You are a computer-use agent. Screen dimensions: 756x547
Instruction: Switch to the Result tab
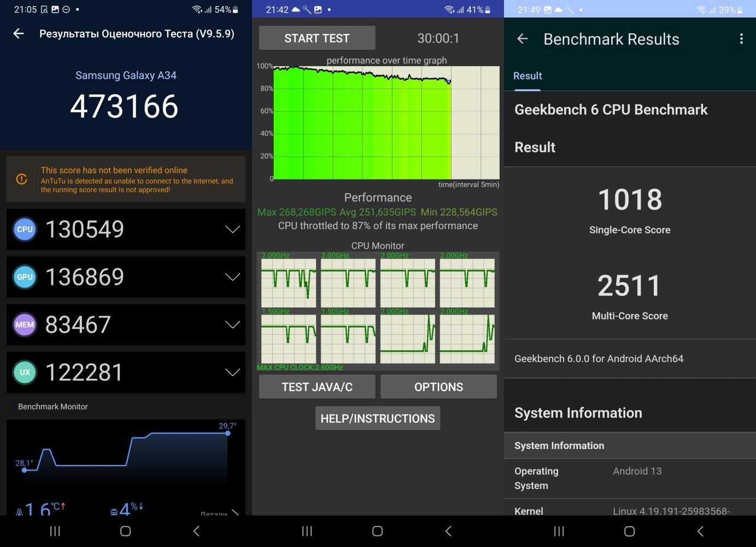[528, 76]
